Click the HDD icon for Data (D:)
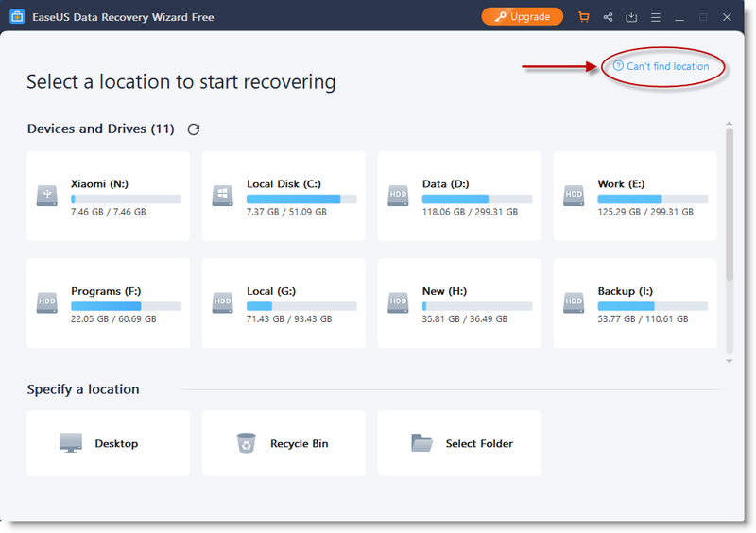 pos(398,196)
